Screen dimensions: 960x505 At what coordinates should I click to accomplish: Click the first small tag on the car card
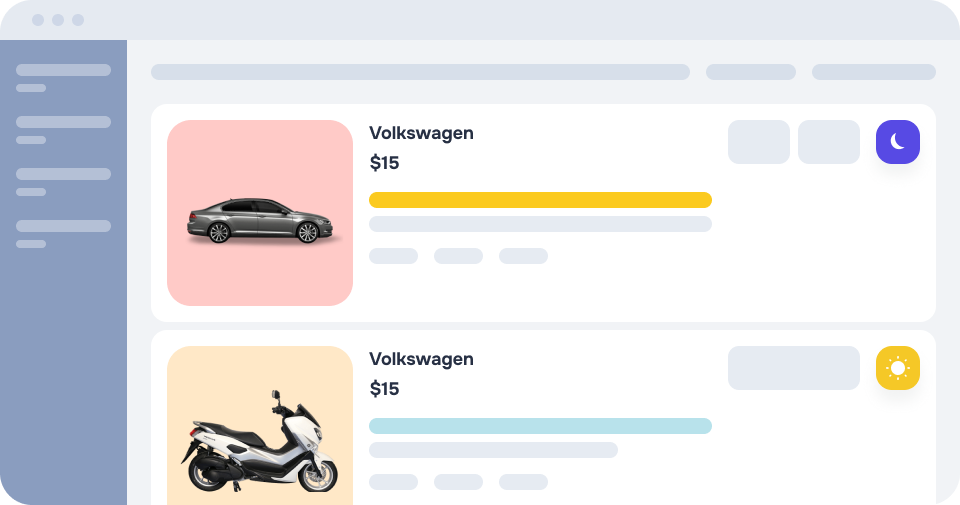coord(393,256)
